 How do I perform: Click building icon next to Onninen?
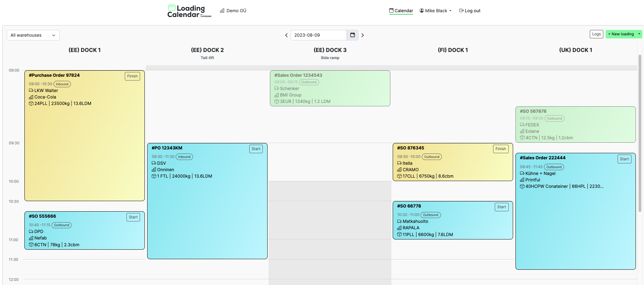click(154, 170)
